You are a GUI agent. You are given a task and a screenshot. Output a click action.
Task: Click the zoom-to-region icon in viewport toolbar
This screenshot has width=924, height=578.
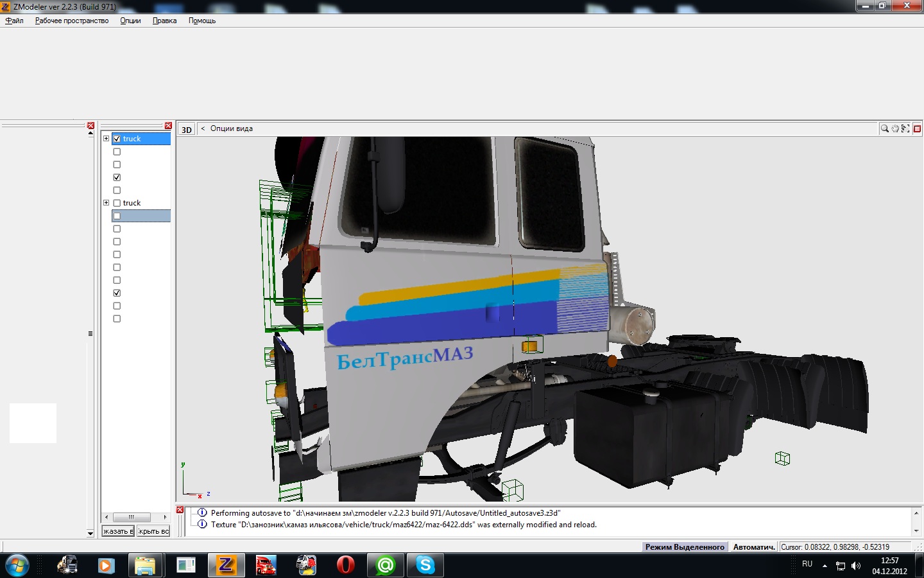point(905,128)
